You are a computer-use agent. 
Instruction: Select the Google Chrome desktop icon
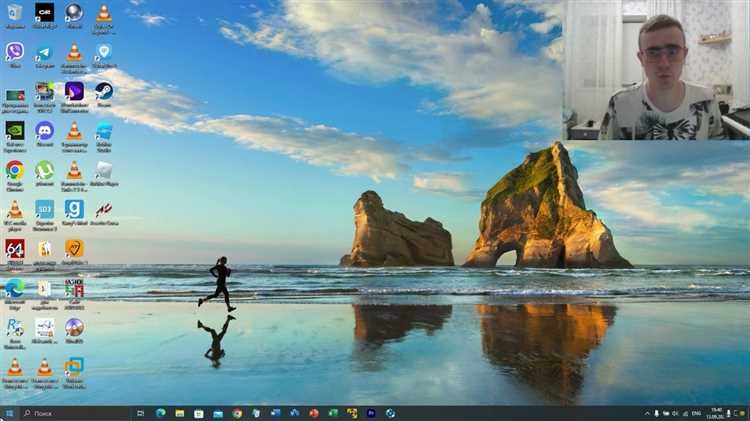pos(15,170)
